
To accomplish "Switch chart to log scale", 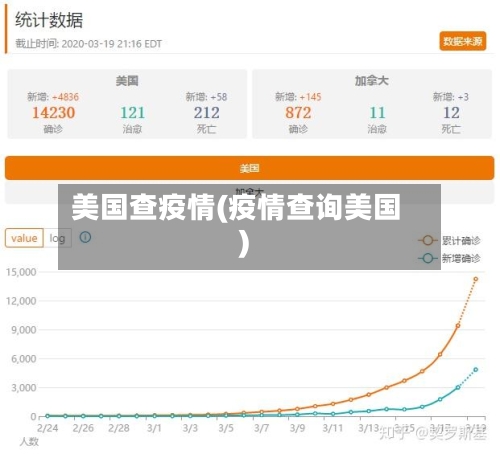I will click(57, 238).
